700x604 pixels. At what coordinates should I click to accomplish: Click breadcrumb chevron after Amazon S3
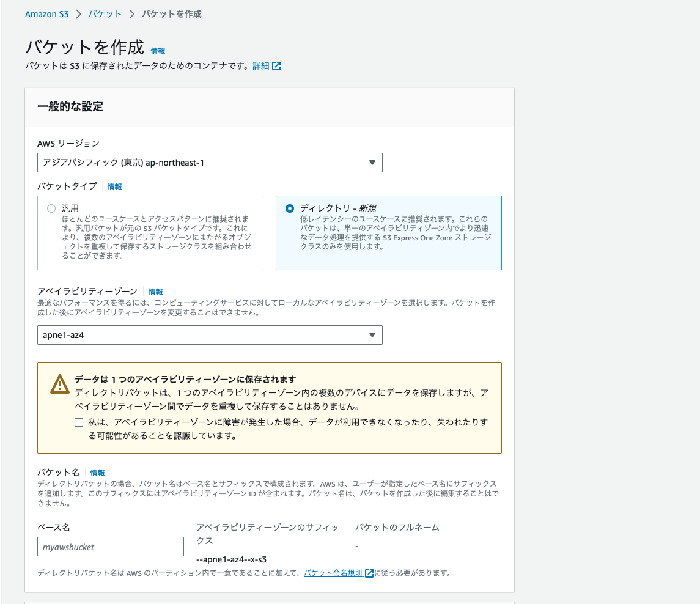pos(78,14)
